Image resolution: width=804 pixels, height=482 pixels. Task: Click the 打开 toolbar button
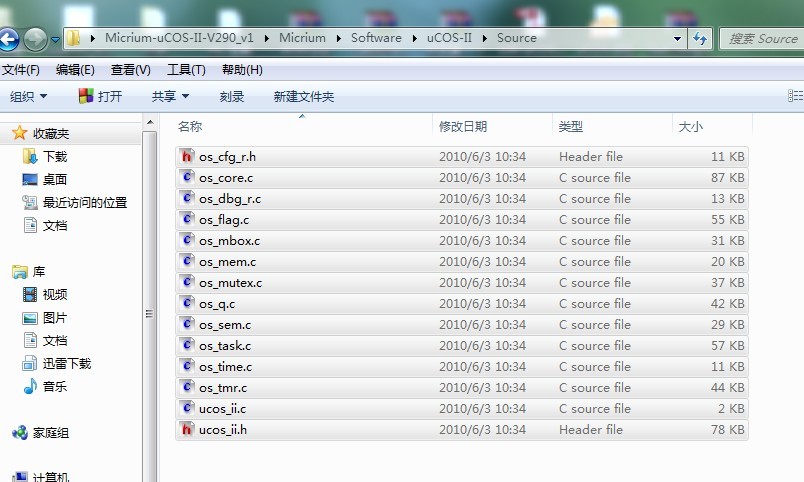coord(100,96)
